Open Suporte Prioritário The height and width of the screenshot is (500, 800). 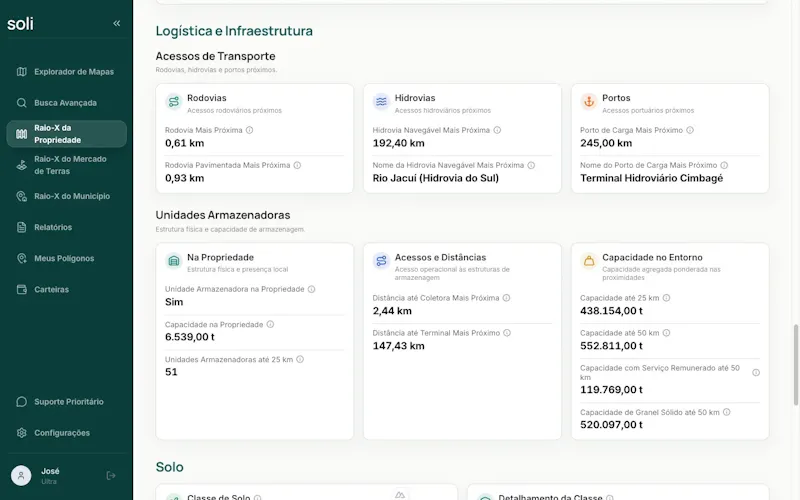pos(66,402)
